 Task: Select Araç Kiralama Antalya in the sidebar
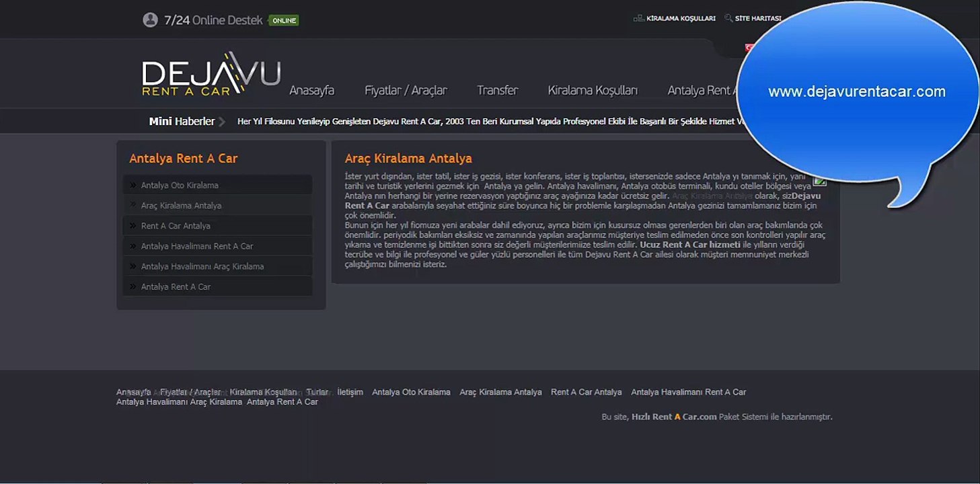(x=218, y=206)
